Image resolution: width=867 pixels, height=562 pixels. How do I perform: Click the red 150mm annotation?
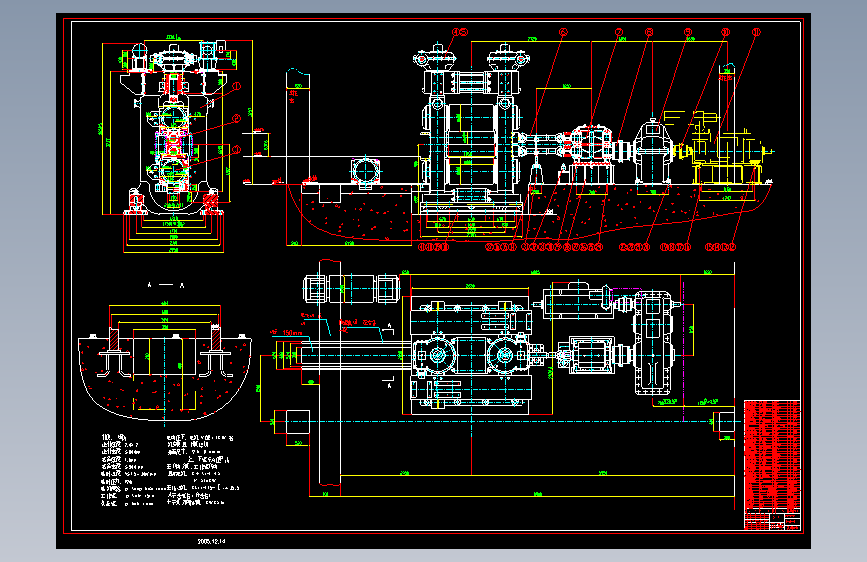click(x=288, y=332)
